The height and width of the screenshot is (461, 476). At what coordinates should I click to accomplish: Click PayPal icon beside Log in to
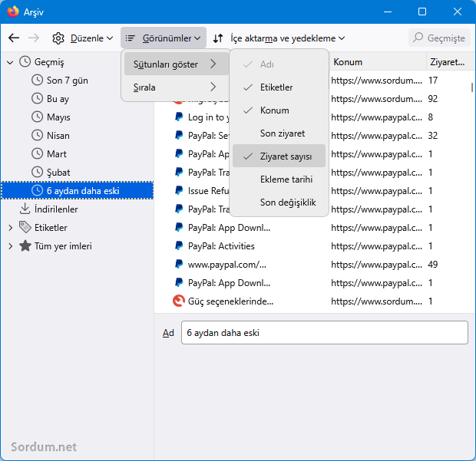179,117
